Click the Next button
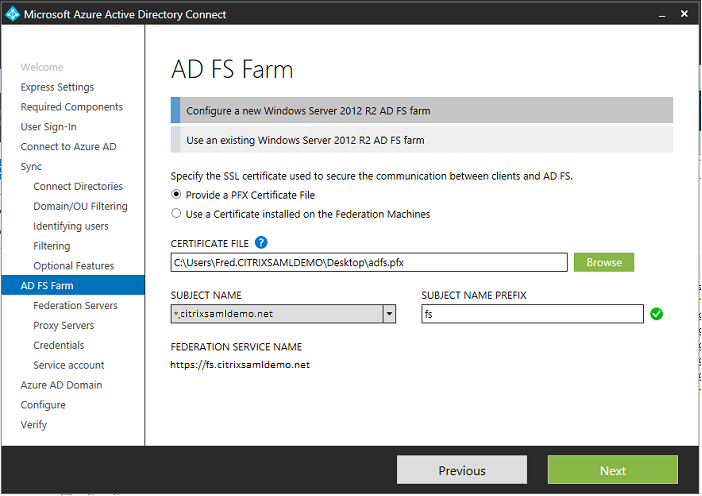Image resolution: width=702 pixels, height=496 pixels. point(612,470)
